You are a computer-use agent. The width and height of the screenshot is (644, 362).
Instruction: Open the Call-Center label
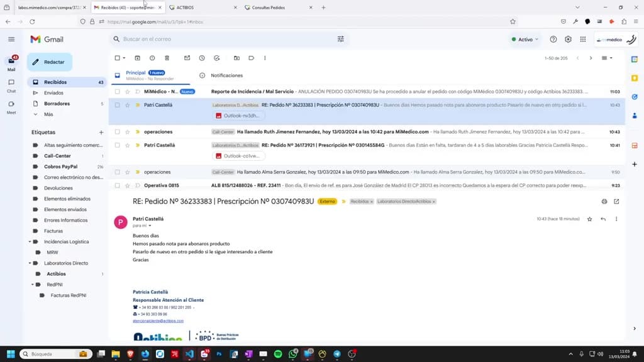[x=57, y=156]
